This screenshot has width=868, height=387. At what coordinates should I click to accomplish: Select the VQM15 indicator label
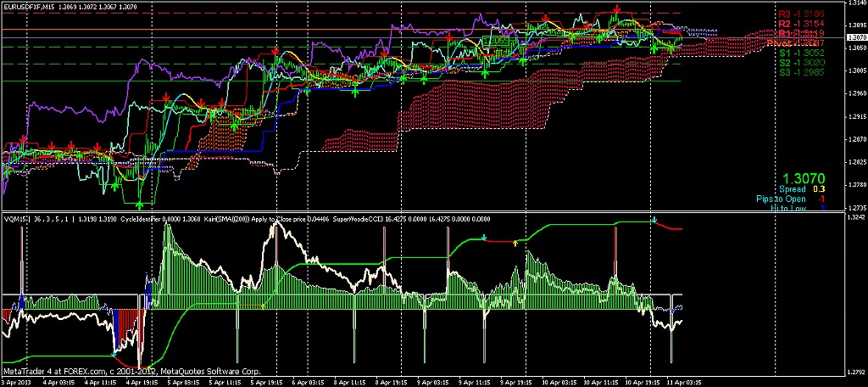tap(15, 218)
